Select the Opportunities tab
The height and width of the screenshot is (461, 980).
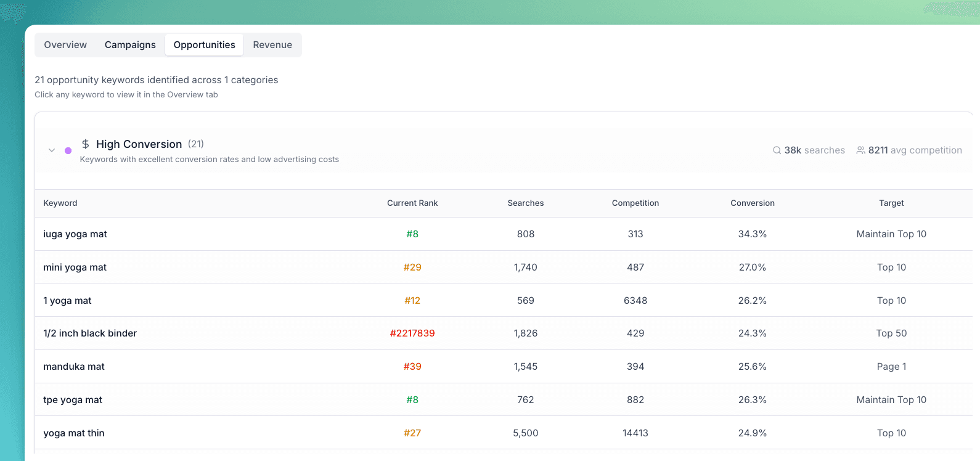click(204, 45)
